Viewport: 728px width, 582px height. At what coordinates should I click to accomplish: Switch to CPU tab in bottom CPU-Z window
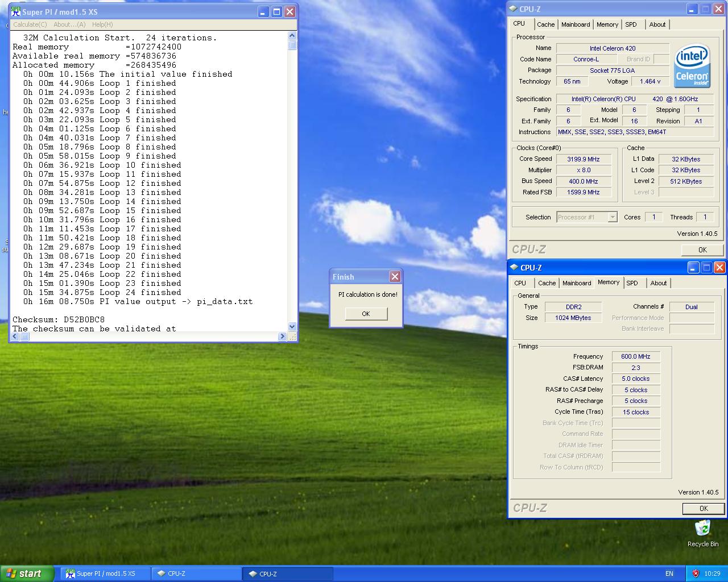pyautogui.click(x=520, y=283)
